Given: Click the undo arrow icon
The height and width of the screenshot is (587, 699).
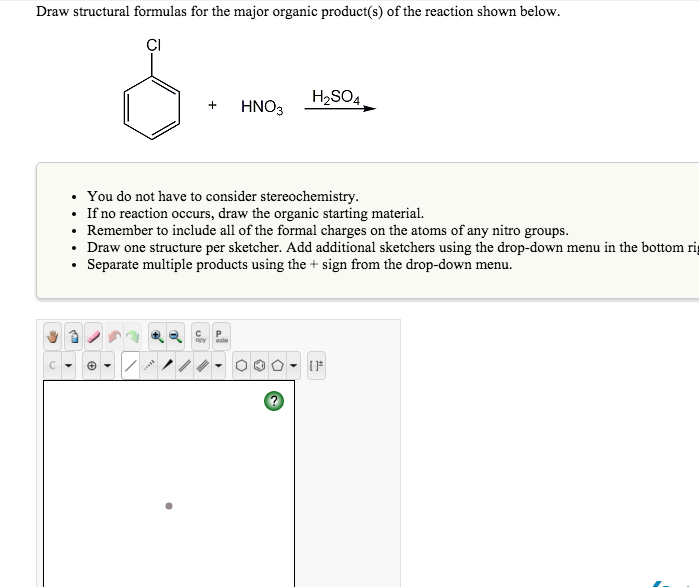Looking at the screenshot, I should tap(114, 337).
